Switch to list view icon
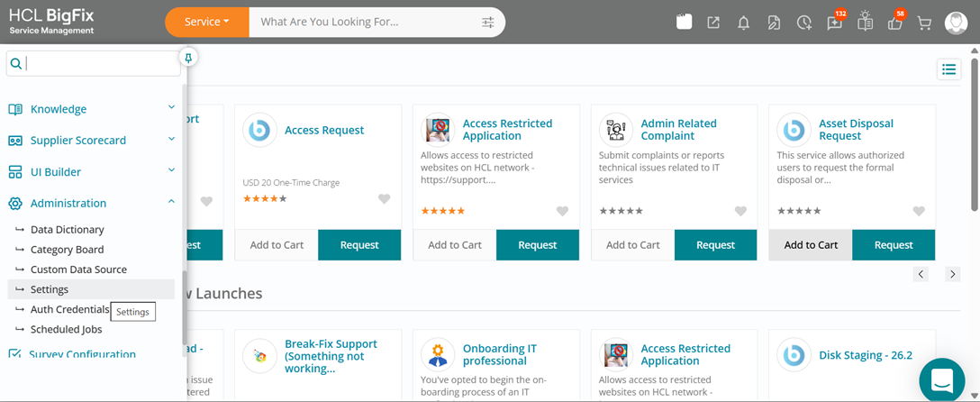Image resolution: width=980 pixels, height=402 pixels. point(949,69)
